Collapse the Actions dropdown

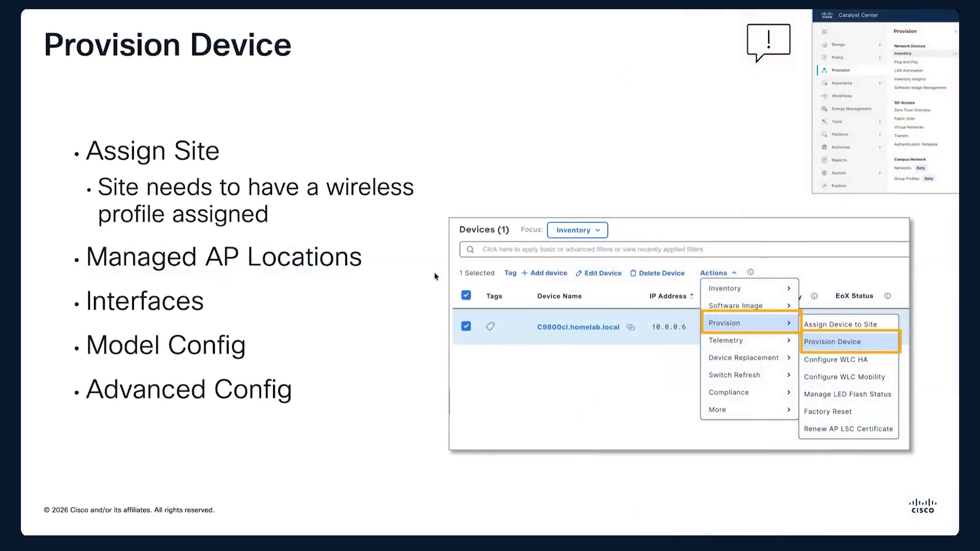click(x=718, y=273)
